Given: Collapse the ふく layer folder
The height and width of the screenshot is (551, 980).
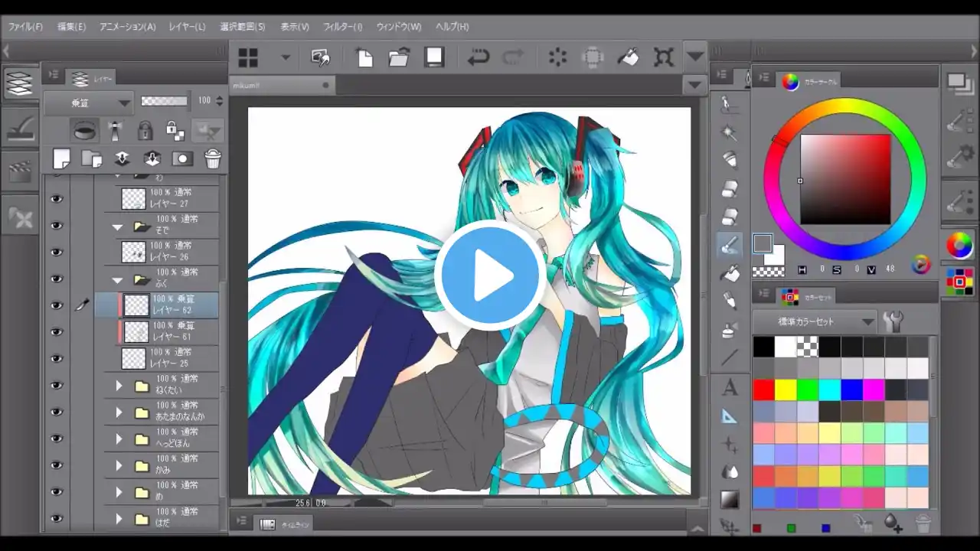Looking at the screenshot, I should tap(117, 279).
